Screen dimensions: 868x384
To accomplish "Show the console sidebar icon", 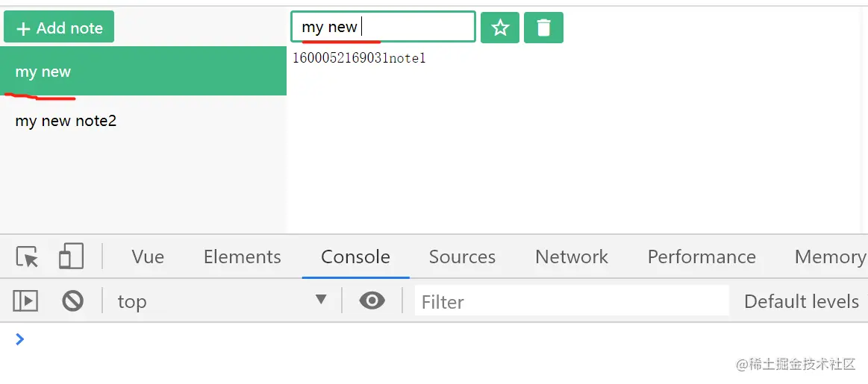I will click(x=25, y=301).
